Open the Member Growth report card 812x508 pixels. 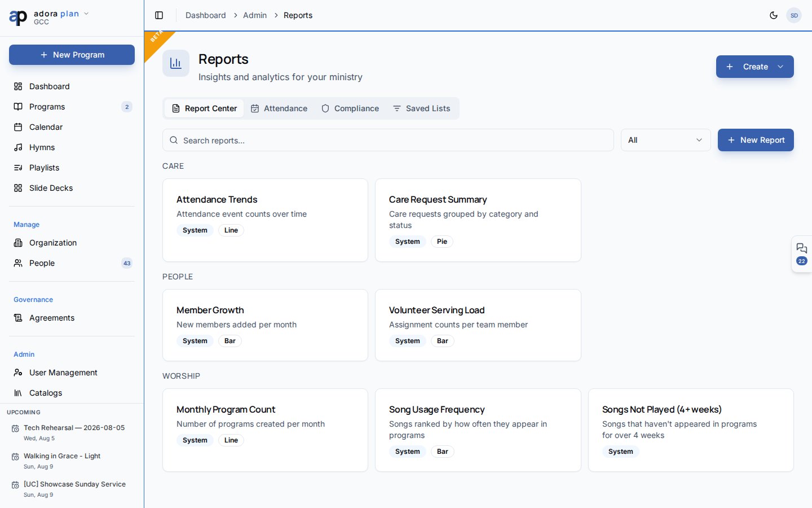pyautogui.click(x=265, y=325)
